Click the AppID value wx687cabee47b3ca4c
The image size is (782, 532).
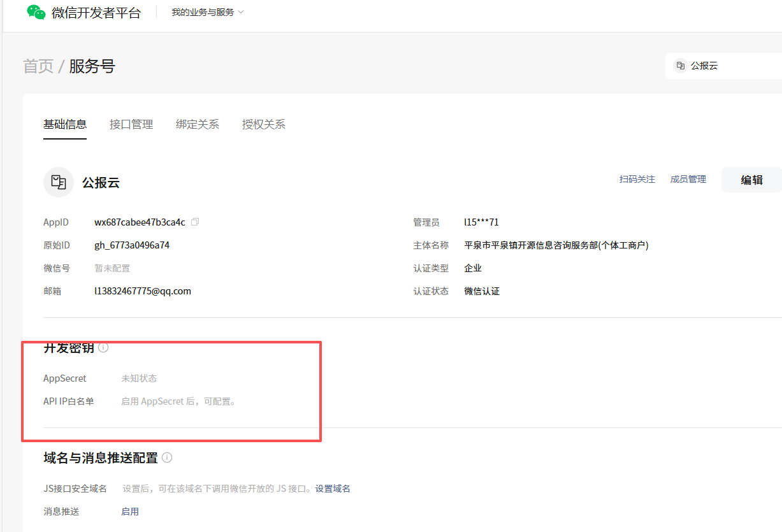(140, 222)
